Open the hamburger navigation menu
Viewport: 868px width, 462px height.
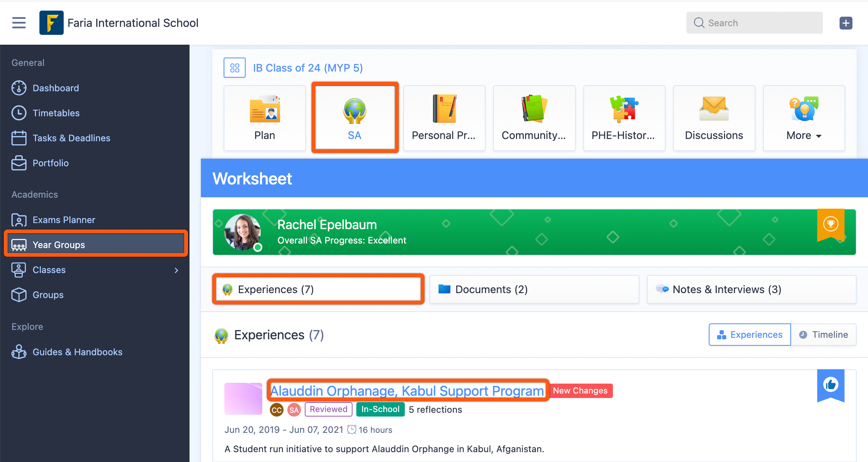[x=19, y=23]
